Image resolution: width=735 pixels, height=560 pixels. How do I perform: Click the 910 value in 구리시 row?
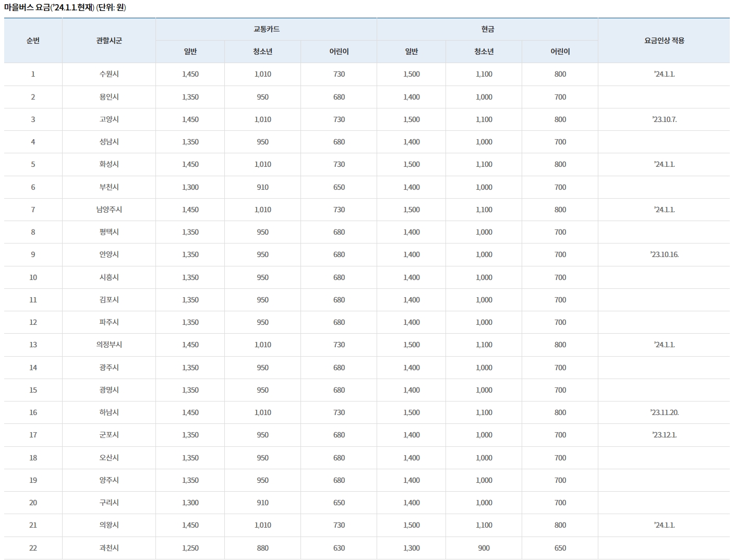click(263, 503)
